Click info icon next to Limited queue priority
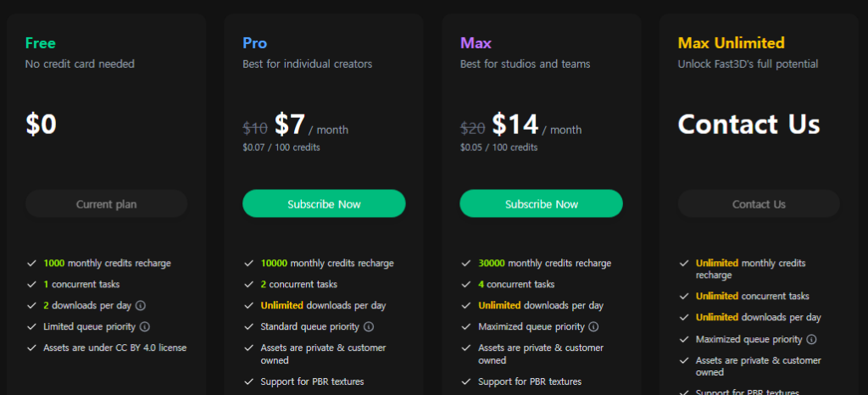This screenshot has height=395, width=868. pos(145,326)
